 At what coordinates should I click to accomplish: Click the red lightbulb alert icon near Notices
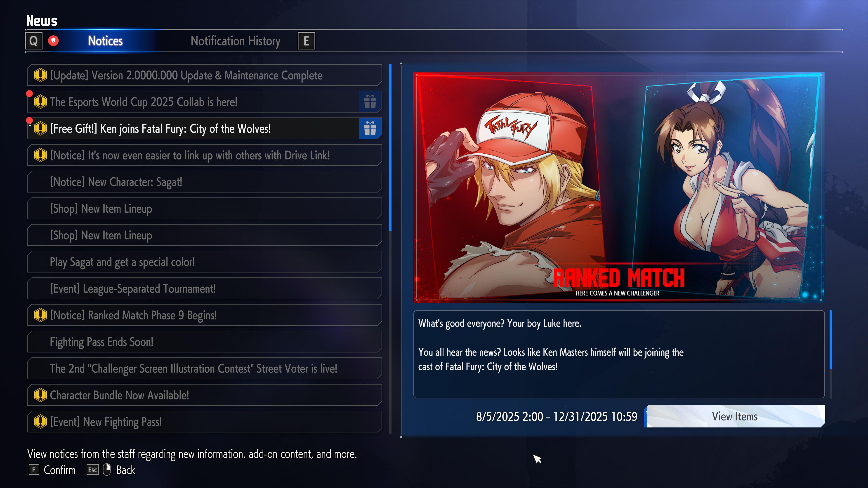(53, 41)
